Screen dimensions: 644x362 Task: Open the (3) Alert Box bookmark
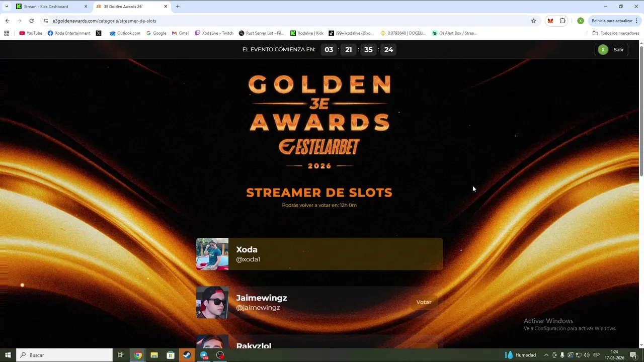click(454, 33)
